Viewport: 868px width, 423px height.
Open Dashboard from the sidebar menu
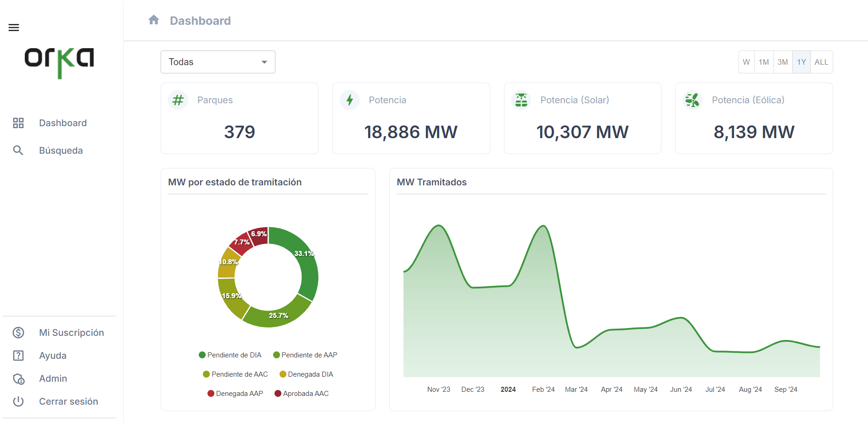click(63, 123)
